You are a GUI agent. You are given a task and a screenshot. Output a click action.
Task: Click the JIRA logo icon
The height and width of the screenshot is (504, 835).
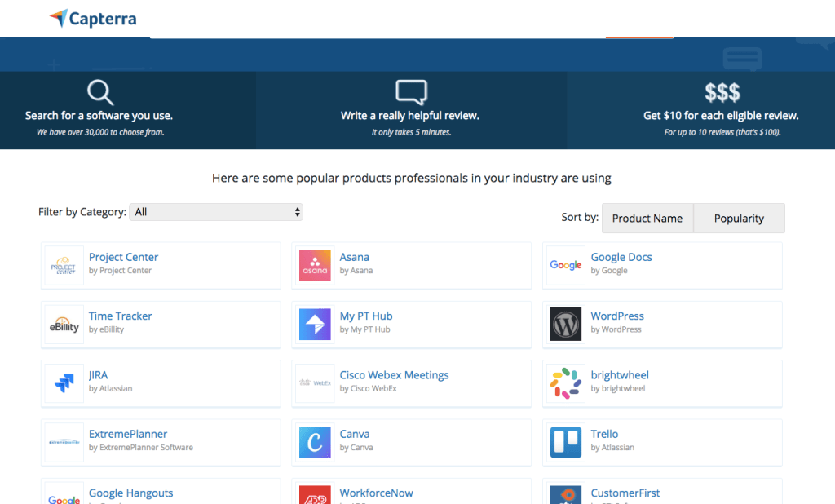64,383
